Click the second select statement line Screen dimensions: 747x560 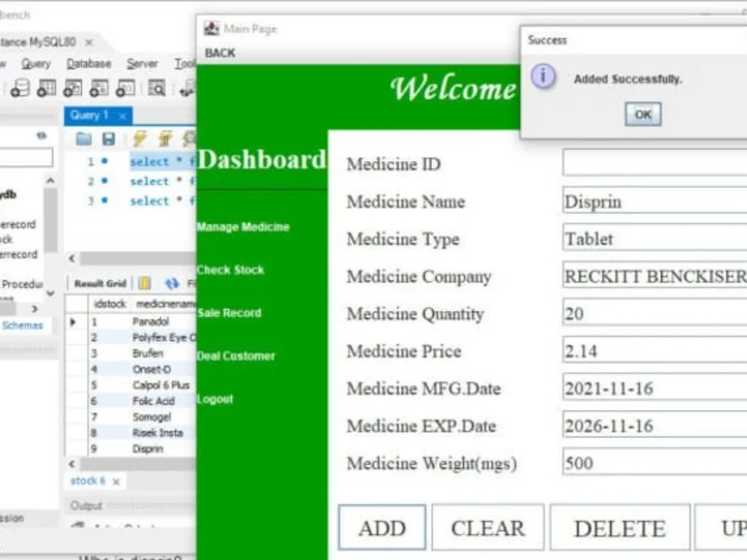point(162,181)
